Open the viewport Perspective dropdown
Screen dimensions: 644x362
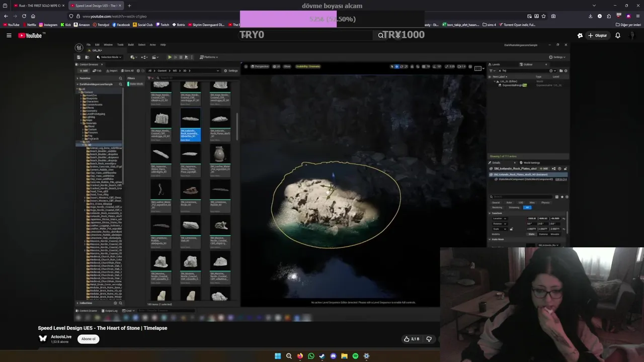(x=260, y=66)
